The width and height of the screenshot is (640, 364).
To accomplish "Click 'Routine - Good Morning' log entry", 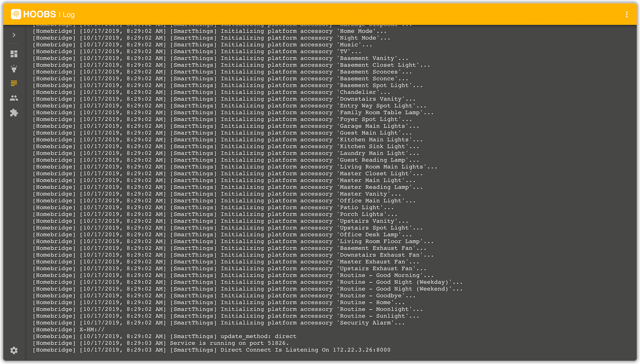I will point(233,275).
